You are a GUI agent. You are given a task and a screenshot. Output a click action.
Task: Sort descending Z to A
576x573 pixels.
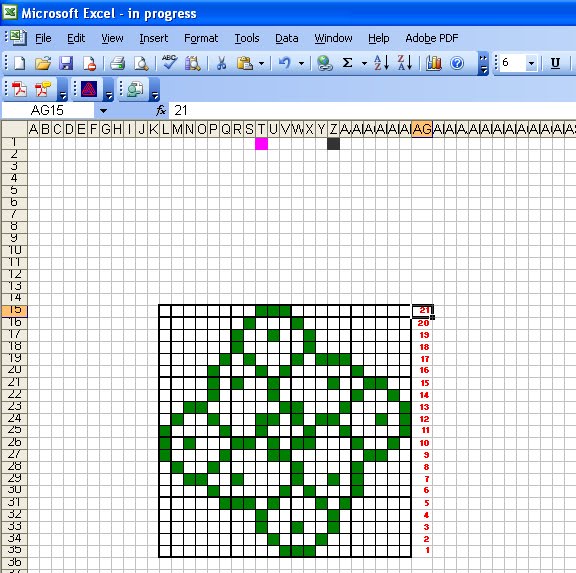point(405,63)
